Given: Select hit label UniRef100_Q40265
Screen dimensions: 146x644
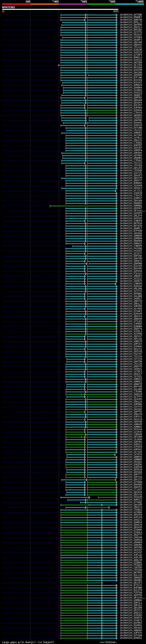Looking at the screenshot, I should 131,505.
